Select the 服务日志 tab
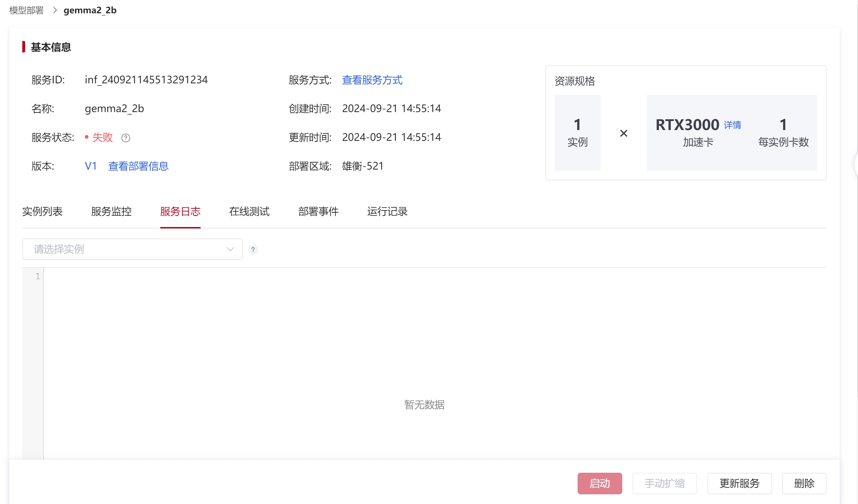This screenshot has height=504, width=858. point(180,211)
